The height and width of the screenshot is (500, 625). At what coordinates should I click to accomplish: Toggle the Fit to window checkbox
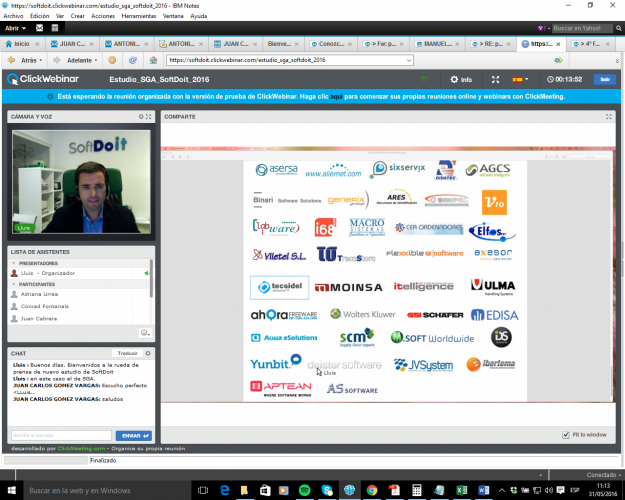(567, 435)
